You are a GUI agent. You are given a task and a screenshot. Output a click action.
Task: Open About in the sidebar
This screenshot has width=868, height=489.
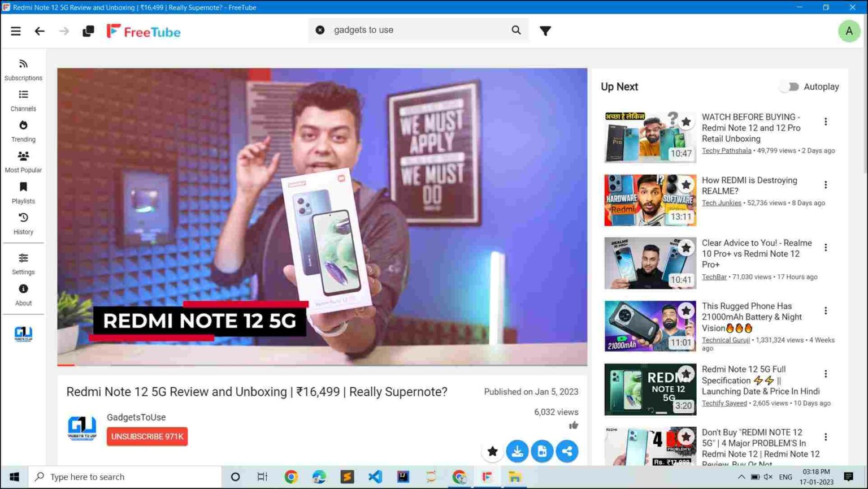point(23,295)
